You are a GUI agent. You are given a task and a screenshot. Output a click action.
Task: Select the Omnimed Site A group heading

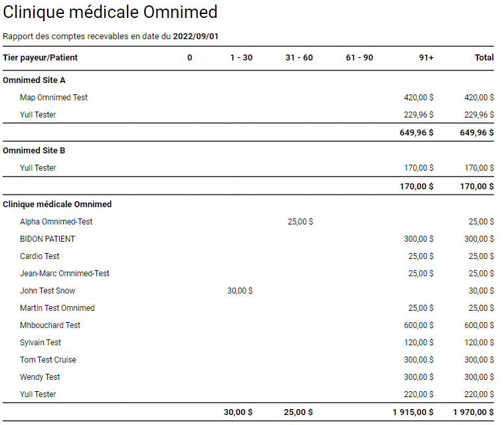point(34,80)
